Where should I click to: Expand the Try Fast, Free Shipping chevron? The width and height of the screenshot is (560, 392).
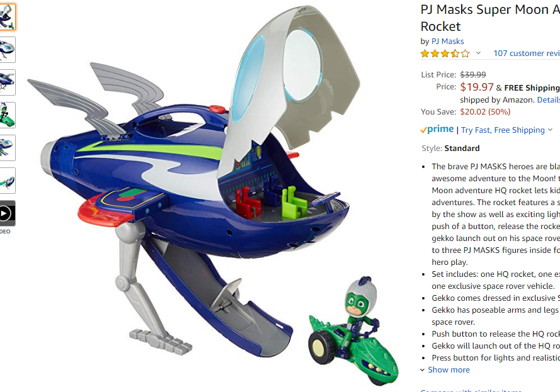[550, 130]
